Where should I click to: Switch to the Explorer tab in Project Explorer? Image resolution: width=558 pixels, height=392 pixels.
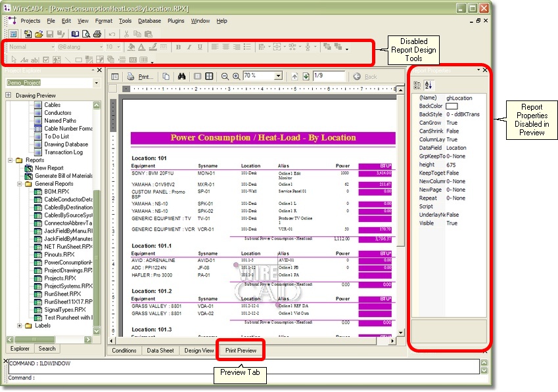click(x=20, y=349)
